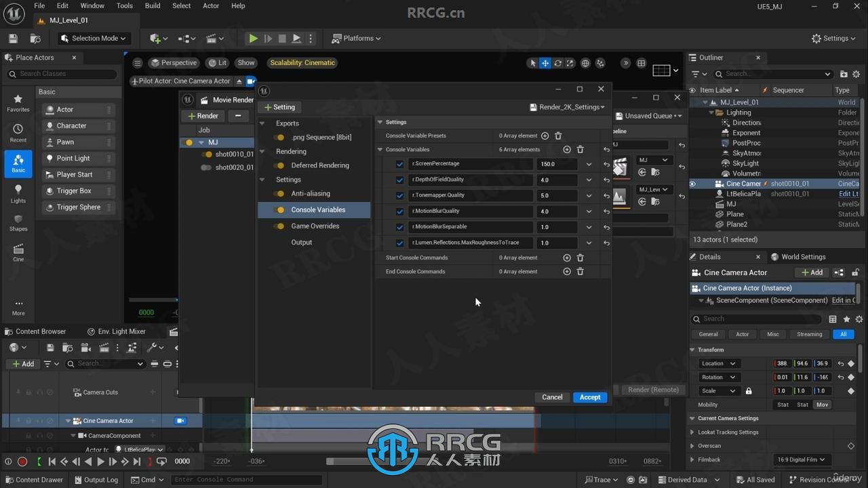Open the Render_2K_Settings preset dropdown

click(x=568, y=107)
